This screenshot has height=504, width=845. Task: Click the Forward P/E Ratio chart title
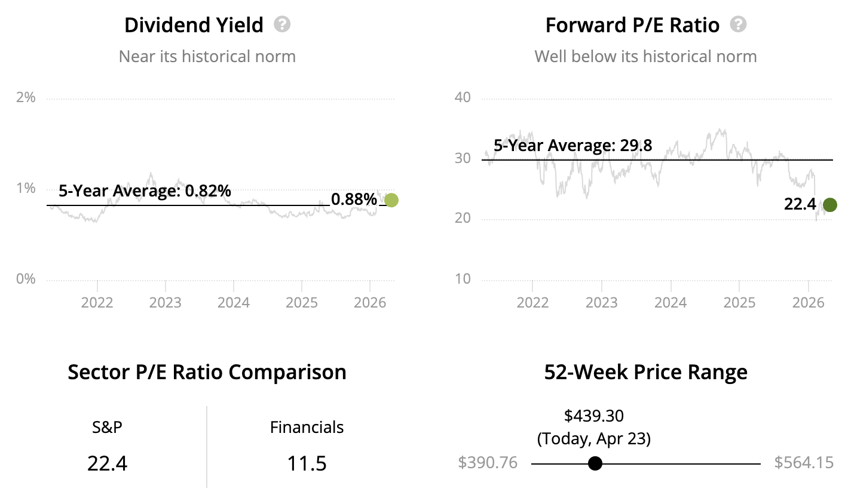(x=632, y=25)
